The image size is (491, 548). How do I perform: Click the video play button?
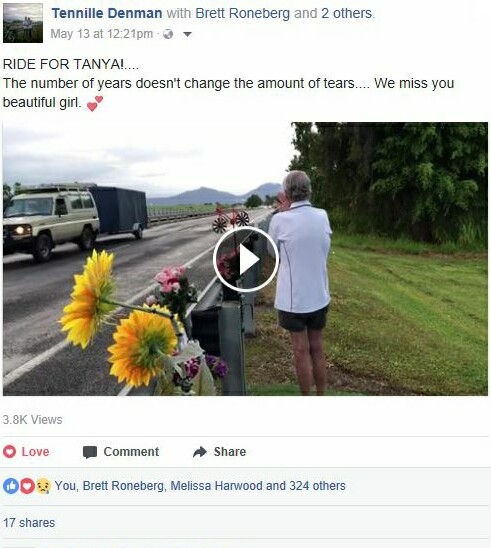tap(246, 259)
